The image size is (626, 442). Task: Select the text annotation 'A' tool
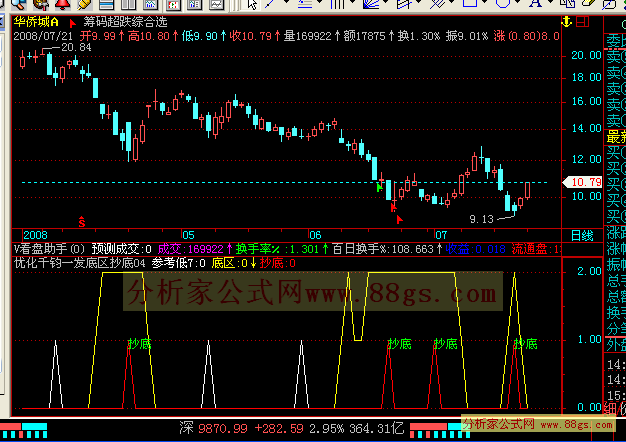[x=535, y=3]
